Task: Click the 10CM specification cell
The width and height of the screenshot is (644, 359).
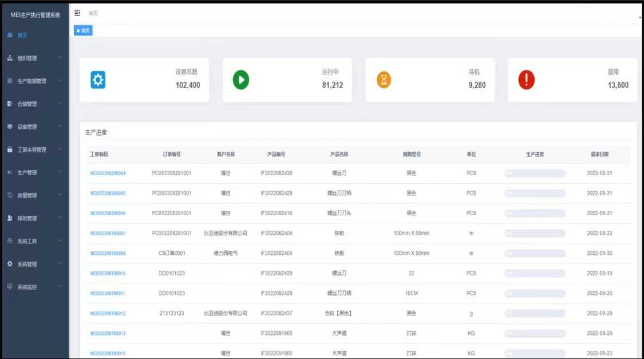Action: (x=411, y=293)
